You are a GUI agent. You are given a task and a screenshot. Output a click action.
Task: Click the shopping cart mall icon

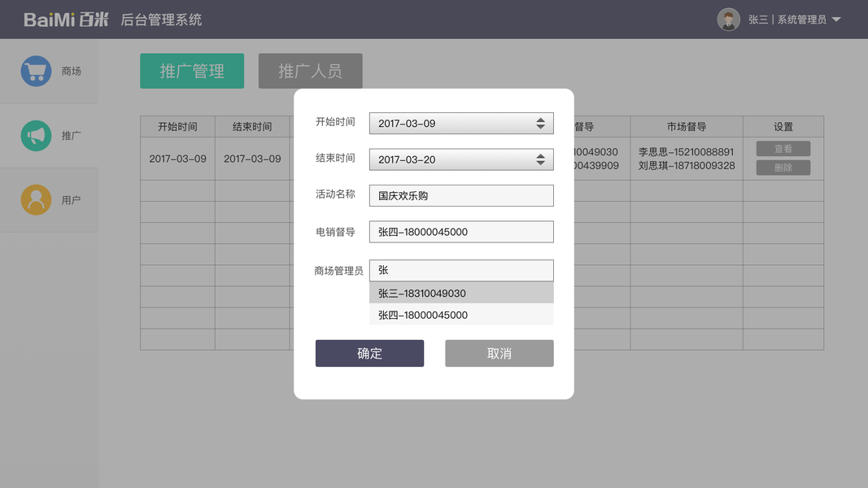tap(36, 71)
